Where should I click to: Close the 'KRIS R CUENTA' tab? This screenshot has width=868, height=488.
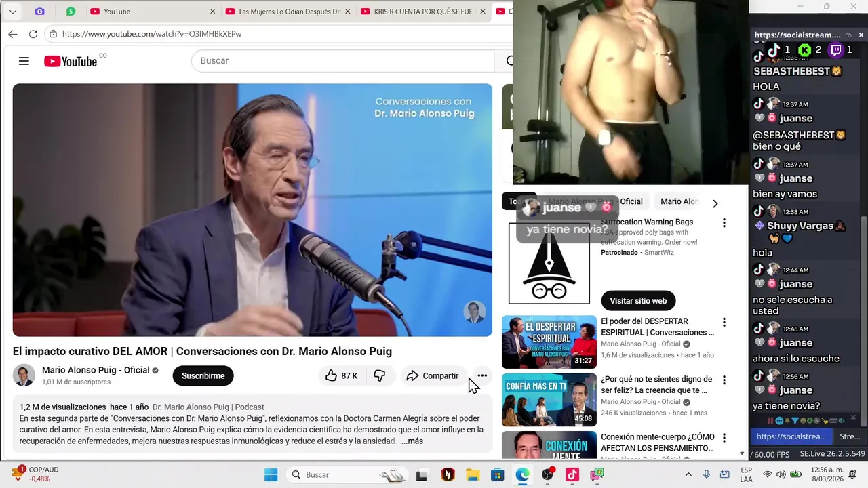[x=484, y=12]
